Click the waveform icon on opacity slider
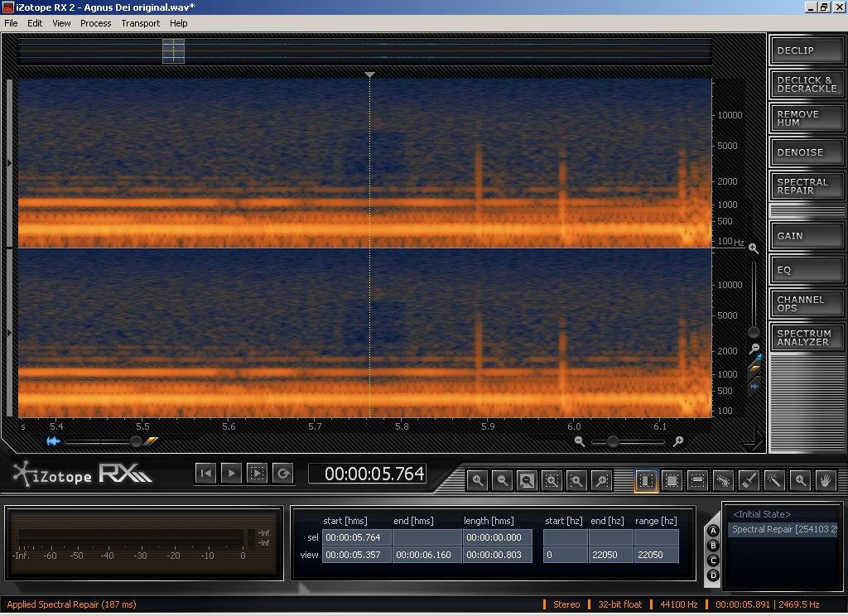The image size is (848, 616). tap(53, 441)
